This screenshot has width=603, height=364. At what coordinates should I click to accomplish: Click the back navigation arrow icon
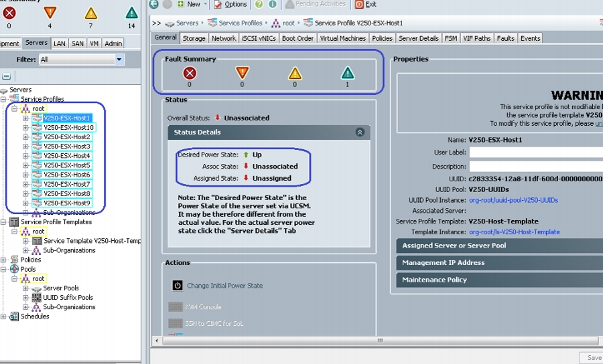pyautogui.click(x=154, y=4)
